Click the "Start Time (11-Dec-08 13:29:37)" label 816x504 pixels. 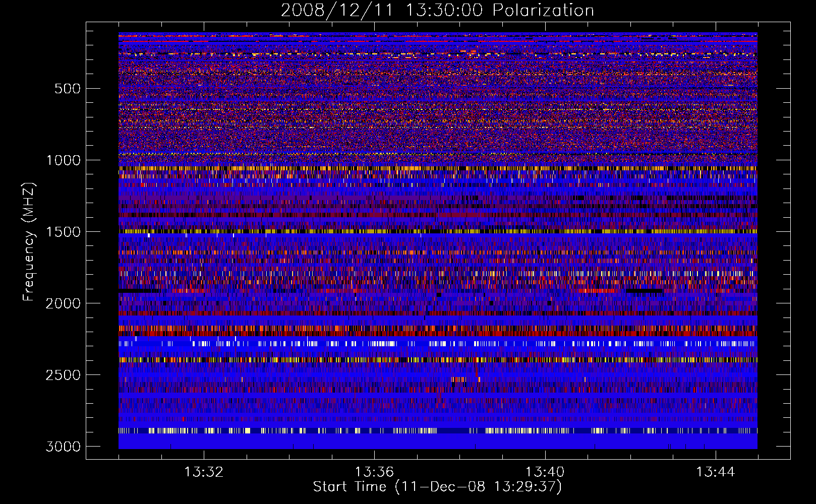tap(437, 487)
